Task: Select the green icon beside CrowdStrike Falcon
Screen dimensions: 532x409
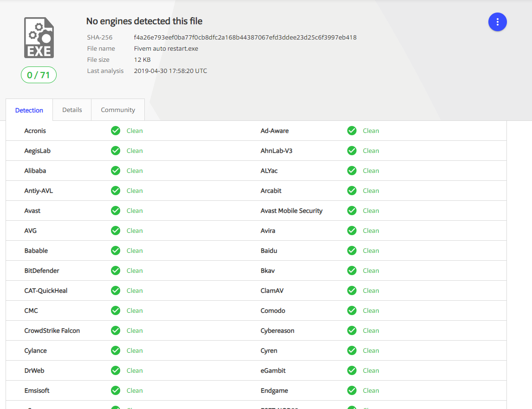Action: coord(116,330)
